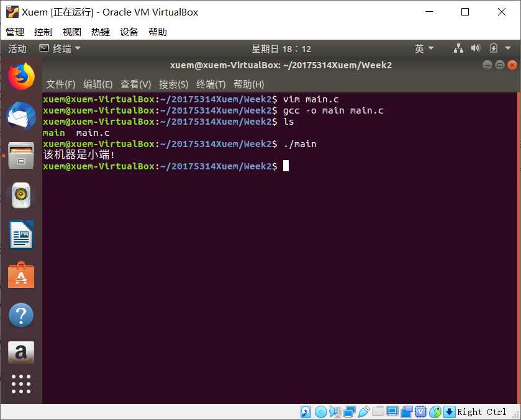Expand the system menu arrow
The width and height of the screenshot is (521, 420).
508,48
